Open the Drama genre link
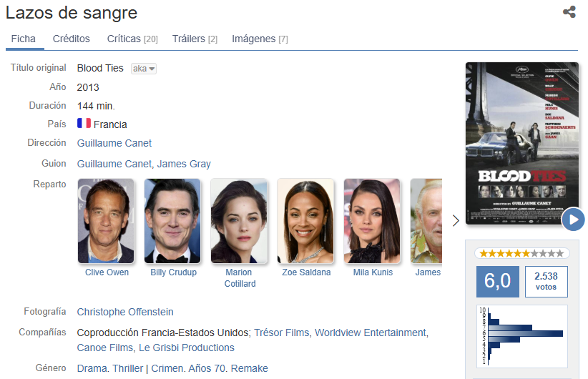The height and width of the screenshot is (379, 588). tap(91, 368)
